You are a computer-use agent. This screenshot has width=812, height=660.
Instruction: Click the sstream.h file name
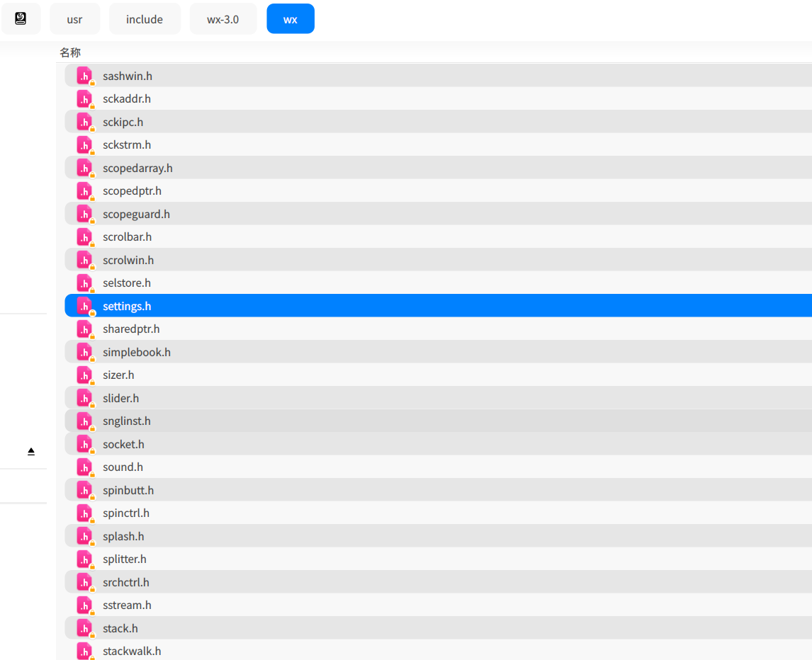(x=128, y=605)
